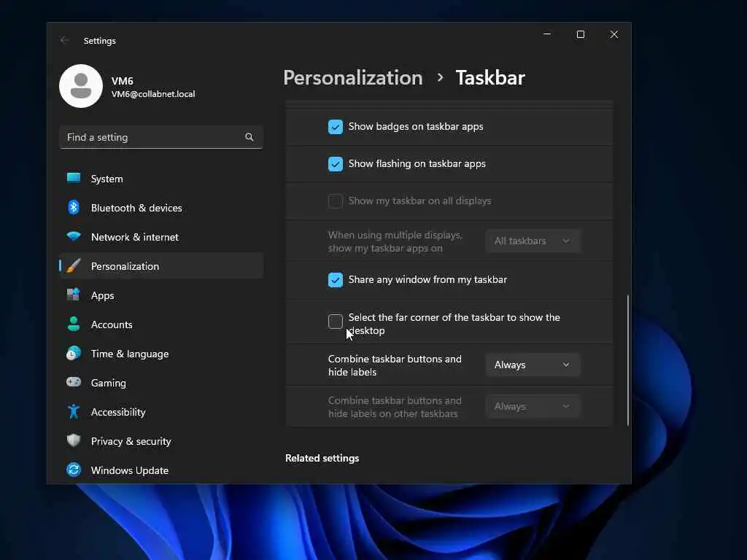Screen dimensions: 747x560
Task: Go to Windows Update
Action: (161, 470)
